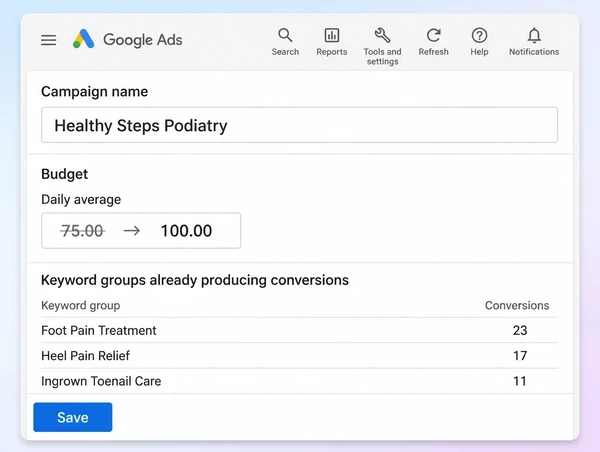Click the old budget value 75.00

coord(82,231)
